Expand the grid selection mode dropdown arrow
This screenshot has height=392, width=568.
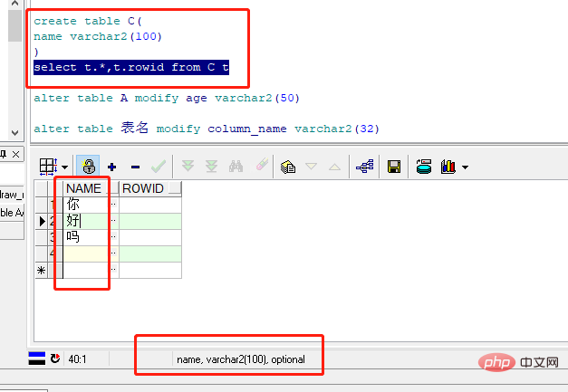tap(65, 167)
